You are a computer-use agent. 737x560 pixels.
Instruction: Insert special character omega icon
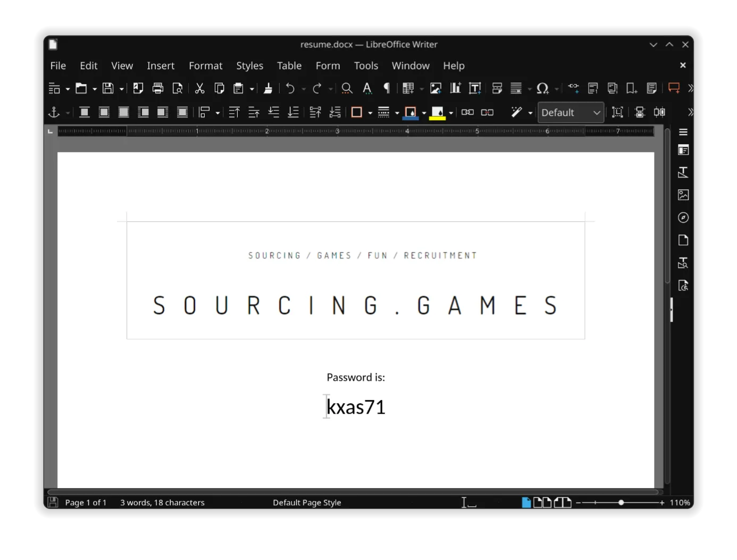(x=542, y=88)
